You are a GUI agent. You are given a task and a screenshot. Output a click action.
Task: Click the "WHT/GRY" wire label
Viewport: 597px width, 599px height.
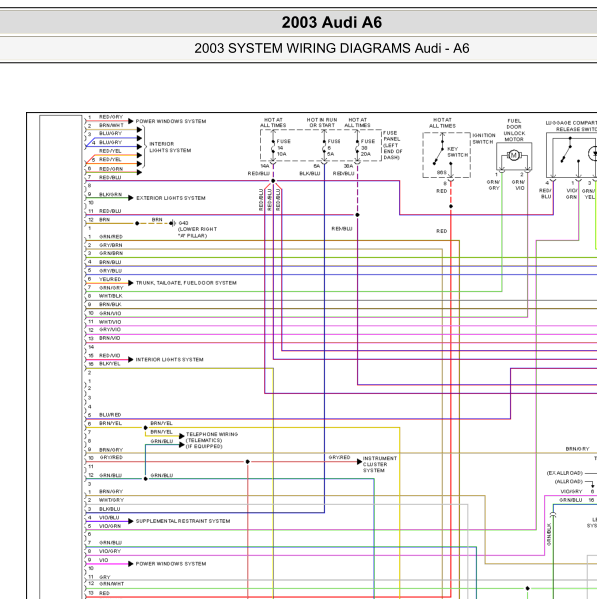tap(112, 500)
